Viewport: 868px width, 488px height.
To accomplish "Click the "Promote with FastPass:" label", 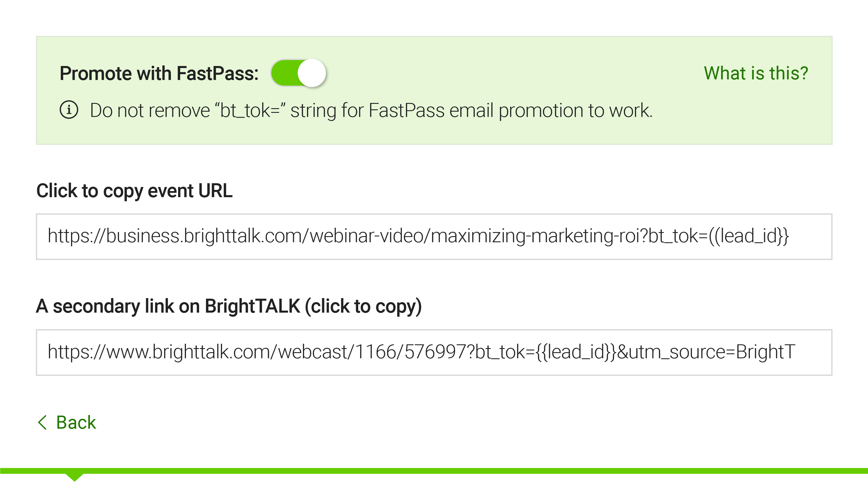I will (x=159, y=73).
